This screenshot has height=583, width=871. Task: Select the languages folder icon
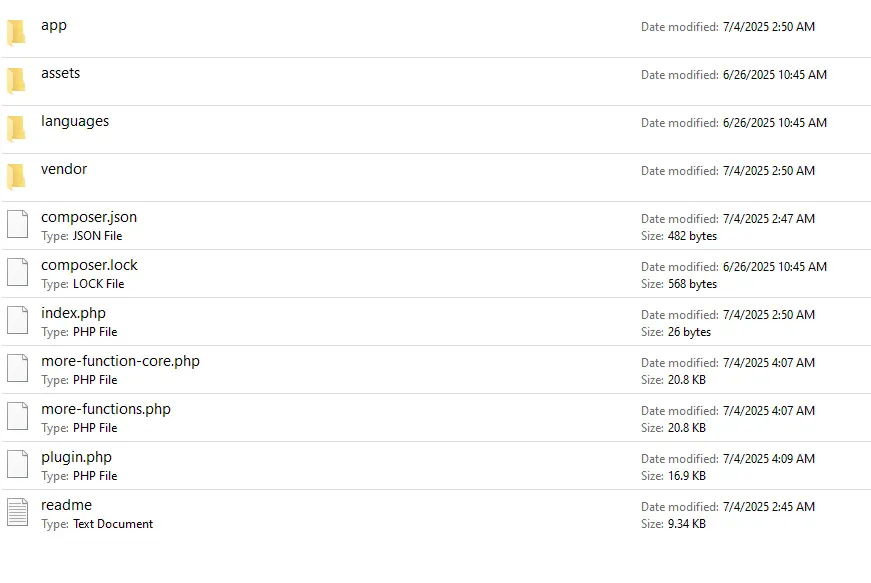coord(16,129)
